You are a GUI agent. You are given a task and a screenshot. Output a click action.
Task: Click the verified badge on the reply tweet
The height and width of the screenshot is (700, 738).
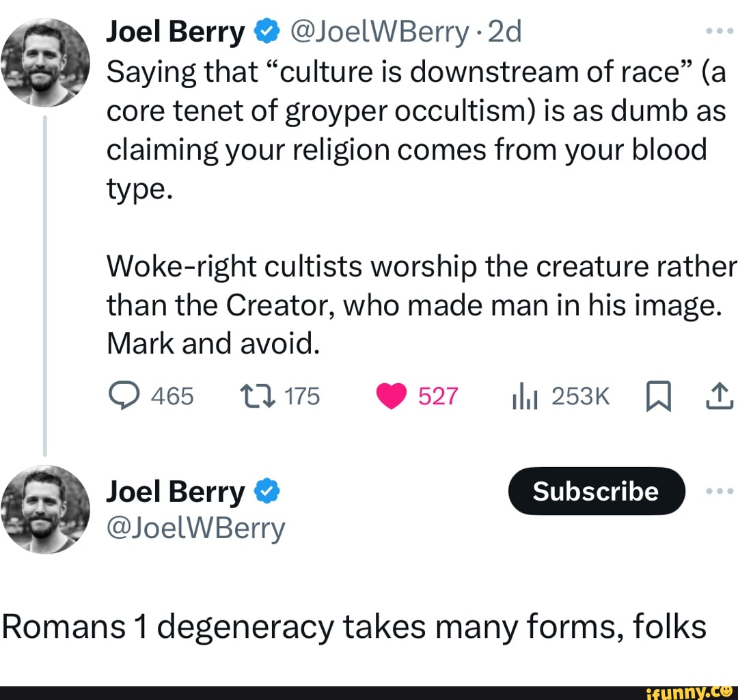[265, 492]
